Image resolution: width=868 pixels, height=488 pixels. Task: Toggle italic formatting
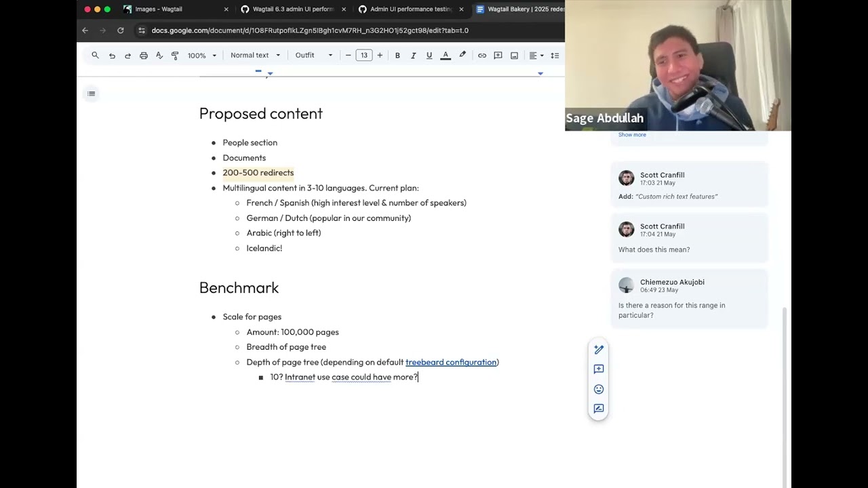pyautogui.click(x=413, y=56)
